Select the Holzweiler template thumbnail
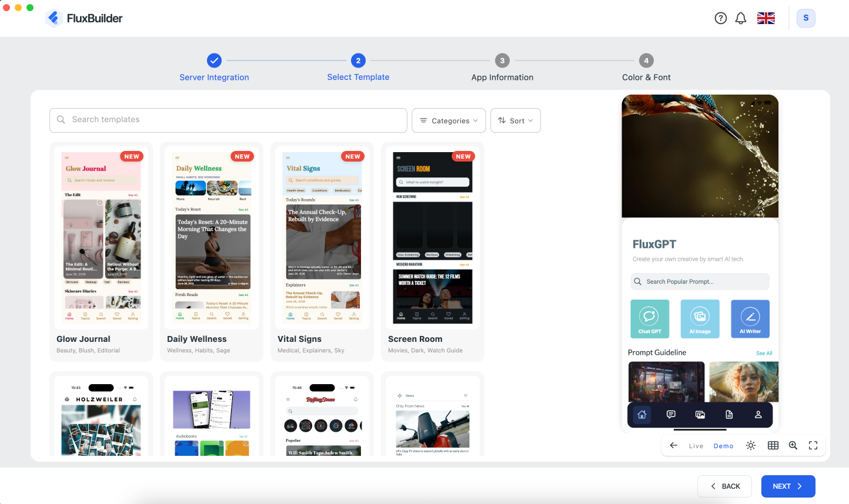Screen dimensions: 849x504 point(101,416)
